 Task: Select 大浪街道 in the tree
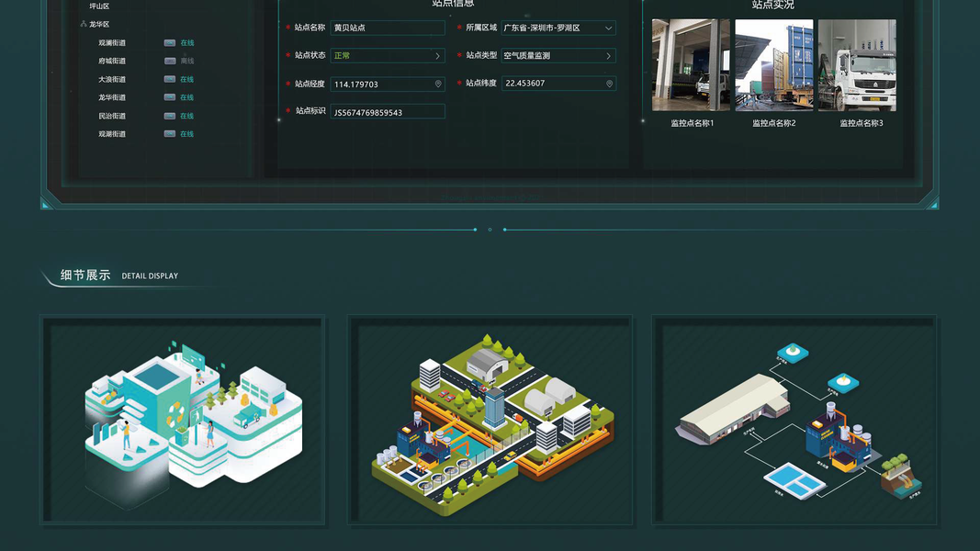pos(112,79)
